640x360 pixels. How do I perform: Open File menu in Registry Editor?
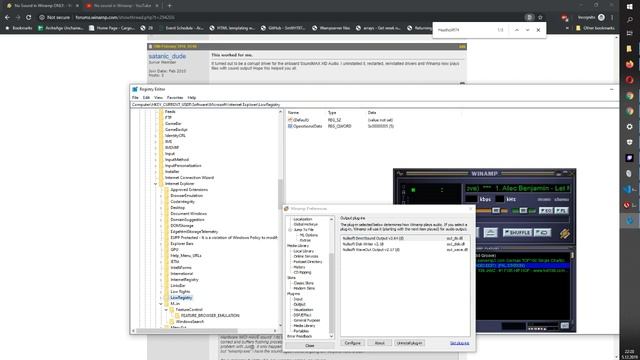pos(135,98)
